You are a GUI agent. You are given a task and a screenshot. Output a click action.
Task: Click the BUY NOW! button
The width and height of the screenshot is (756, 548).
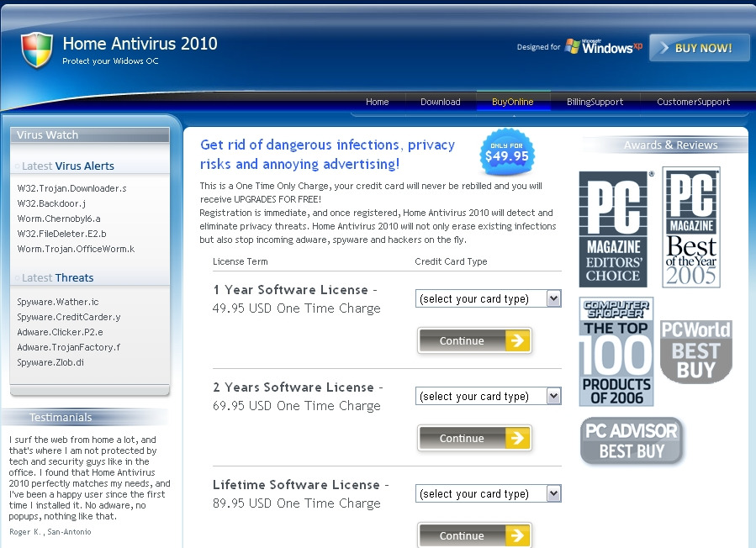point(699,48)
